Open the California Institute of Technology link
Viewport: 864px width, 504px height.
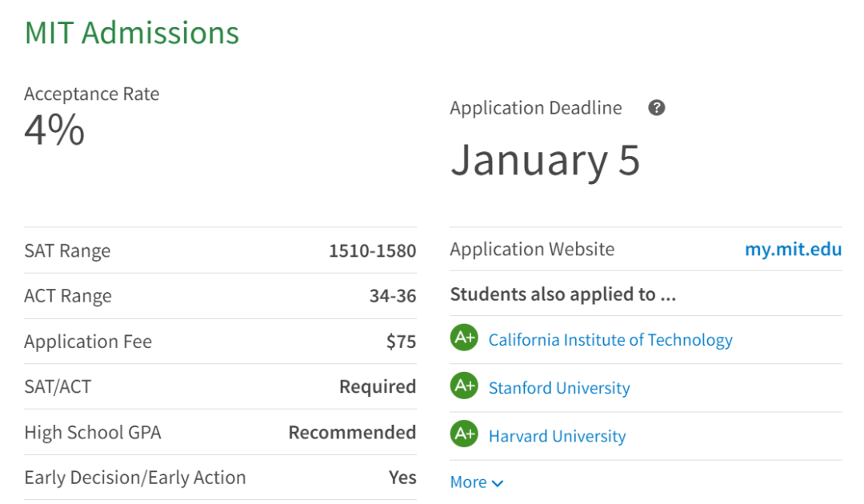tap(610, 340)
